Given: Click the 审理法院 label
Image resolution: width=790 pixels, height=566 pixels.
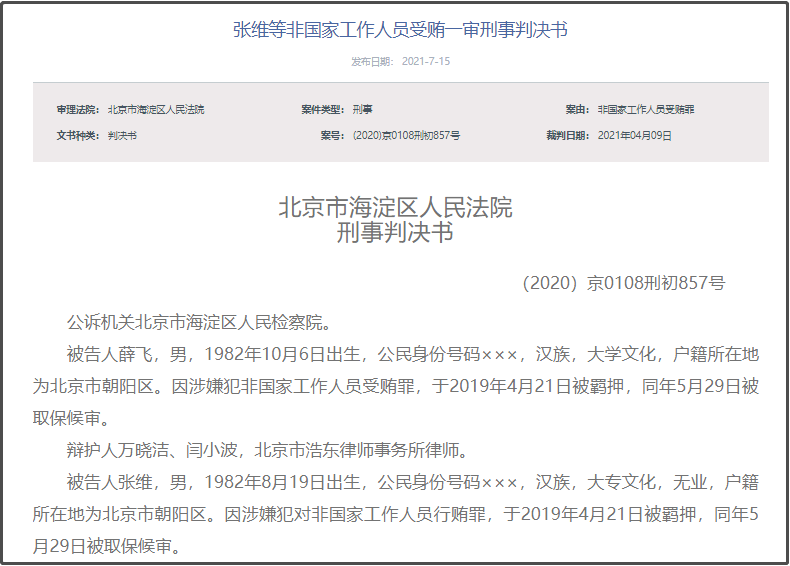Looking at the screenshot, I should (78, 109).
